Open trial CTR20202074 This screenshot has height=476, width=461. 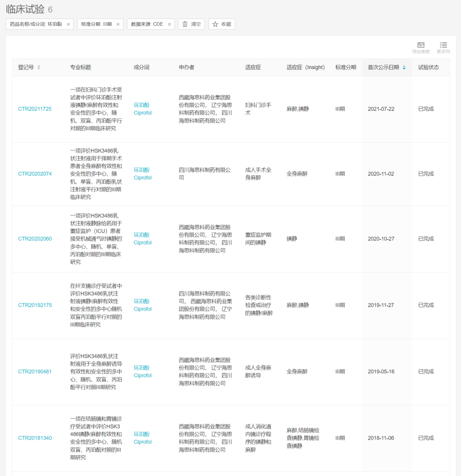pos(35,174)
